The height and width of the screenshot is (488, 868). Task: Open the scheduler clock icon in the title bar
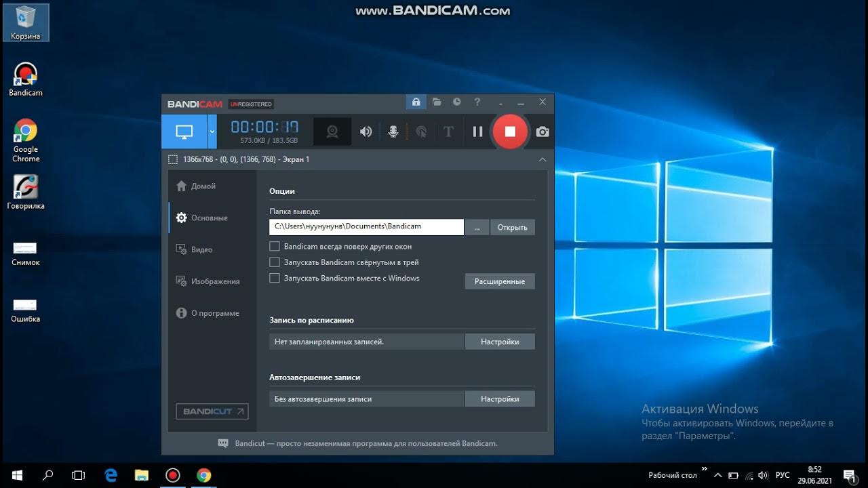click(x=457, y=102)
